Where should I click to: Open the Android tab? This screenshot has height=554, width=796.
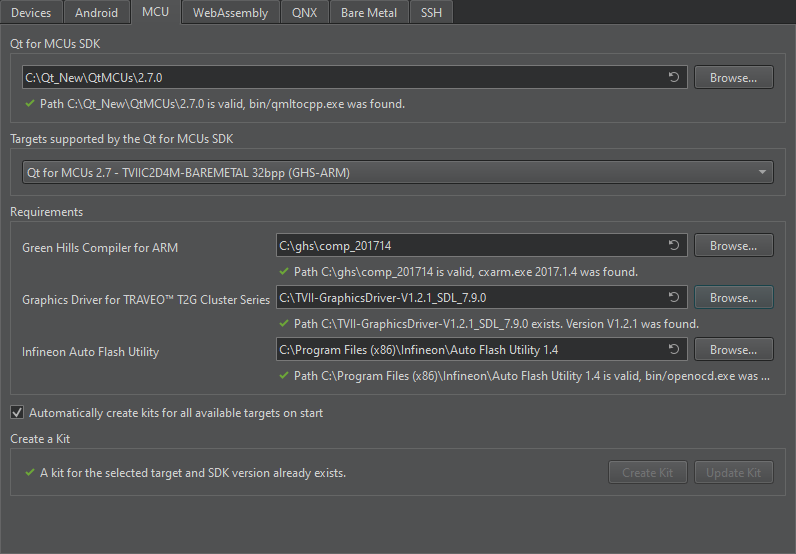click(x=97, y=12)
